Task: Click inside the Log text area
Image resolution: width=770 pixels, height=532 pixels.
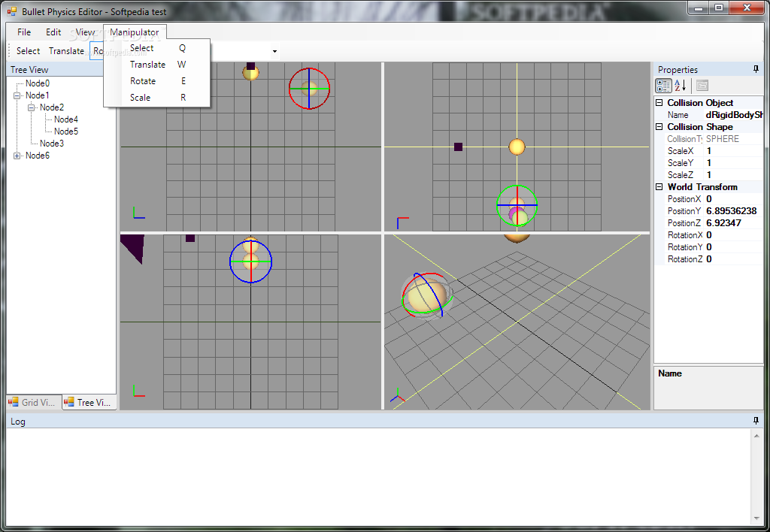Action: (379, 477)
